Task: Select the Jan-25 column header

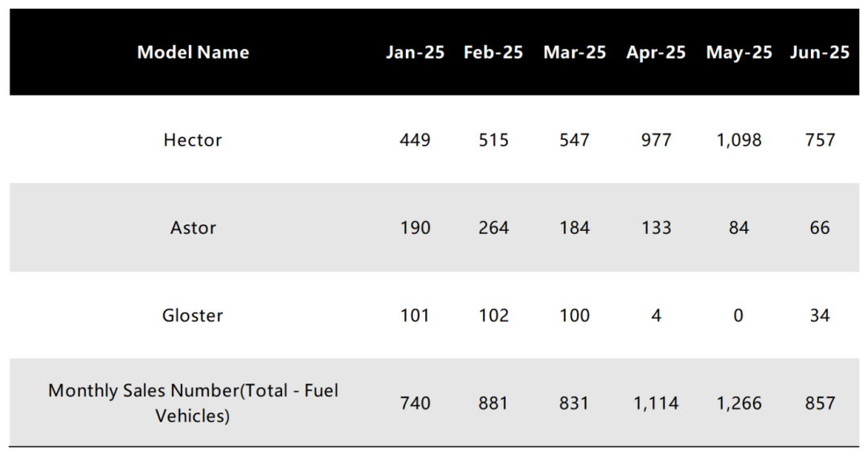Action: [x=415, y=52]
